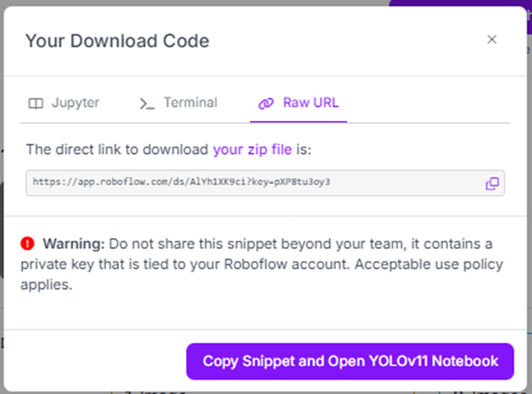Viewport: 532px width, 394px height.
Task: Click the text 'The direct link to download'
Action: pos(117,149)
